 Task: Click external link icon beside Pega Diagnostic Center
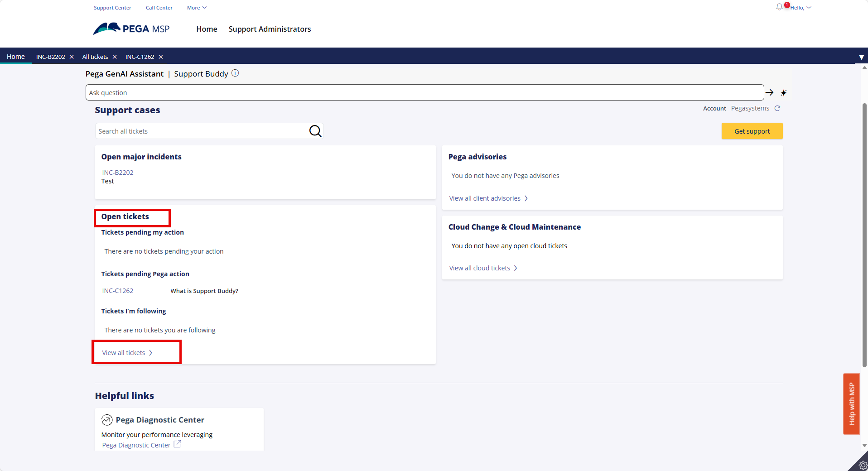[177, 445]
